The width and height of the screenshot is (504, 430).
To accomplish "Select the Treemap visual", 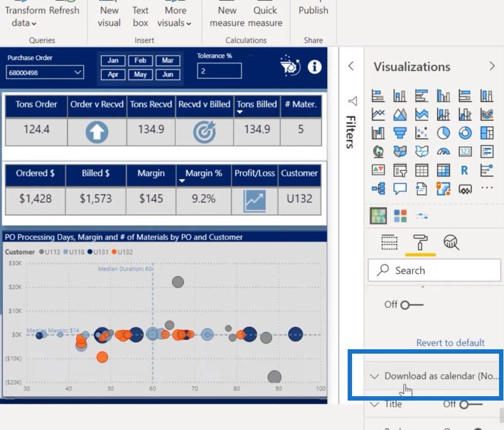I will coord(487,133).
